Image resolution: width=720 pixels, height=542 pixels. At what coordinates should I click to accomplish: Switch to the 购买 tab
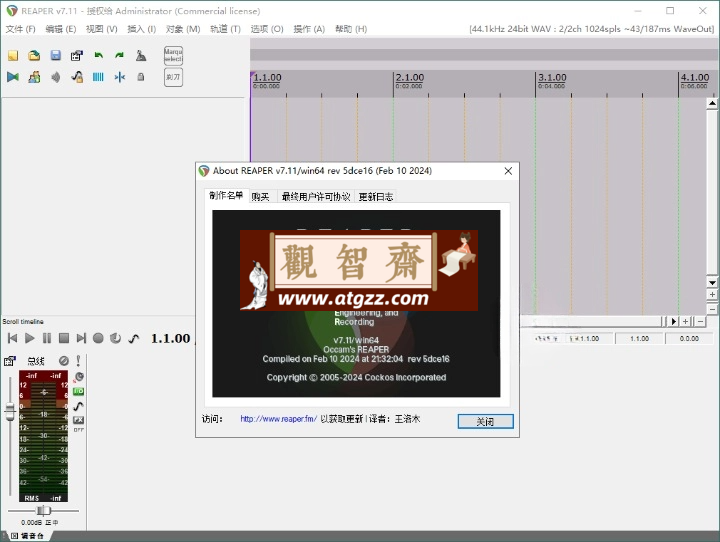point(260,197)
